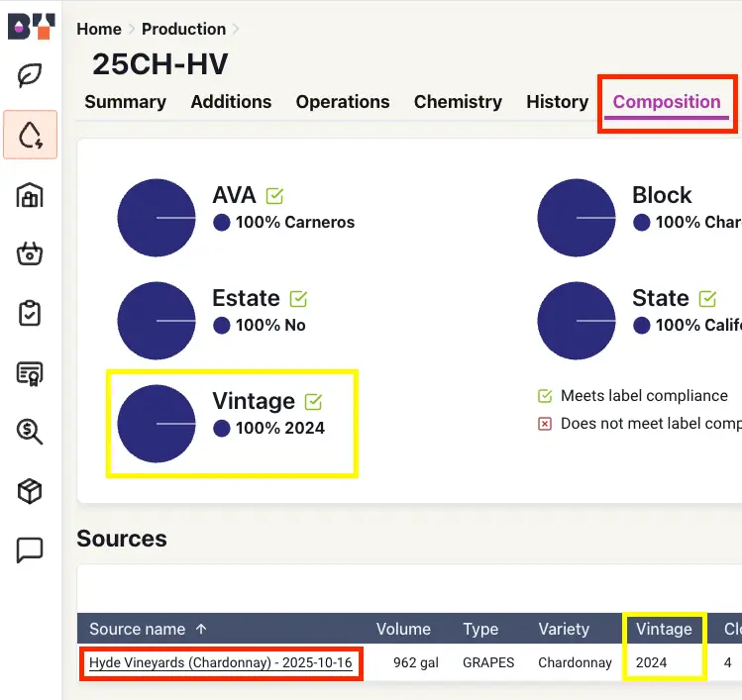The image size is (742, 700).
Task: Open the warehouse building sidebar icon
Action: pyautogui.click(x=30, y=195)
